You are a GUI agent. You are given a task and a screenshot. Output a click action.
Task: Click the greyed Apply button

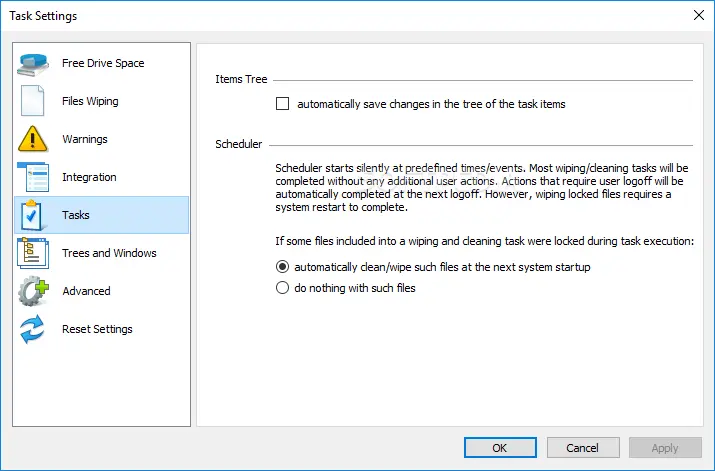(665, 448)
